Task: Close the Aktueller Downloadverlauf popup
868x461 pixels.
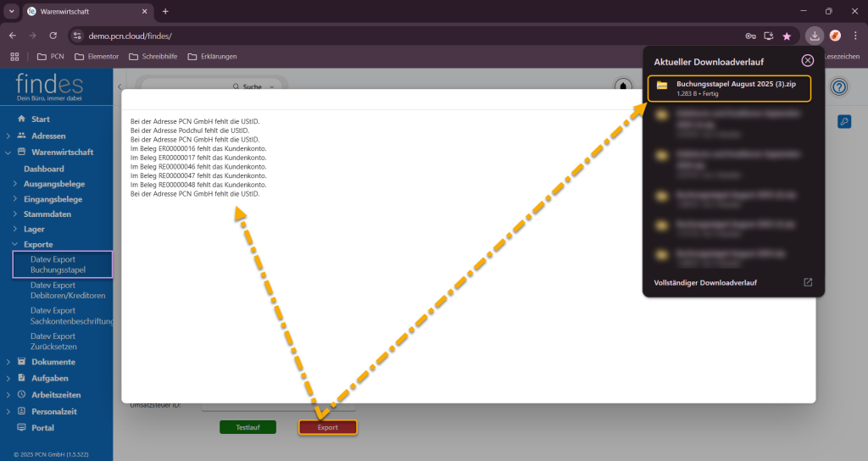Action: (807, 60)
